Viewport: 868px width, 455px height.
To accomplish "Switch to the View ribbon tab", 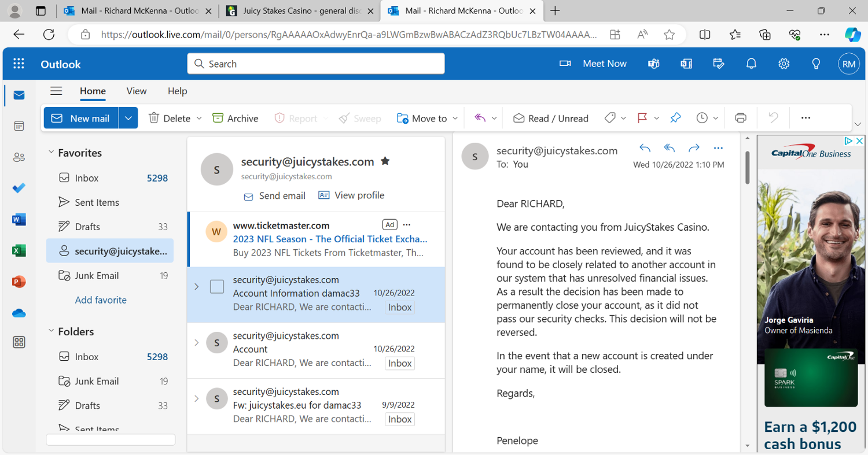I will point(137,91).
